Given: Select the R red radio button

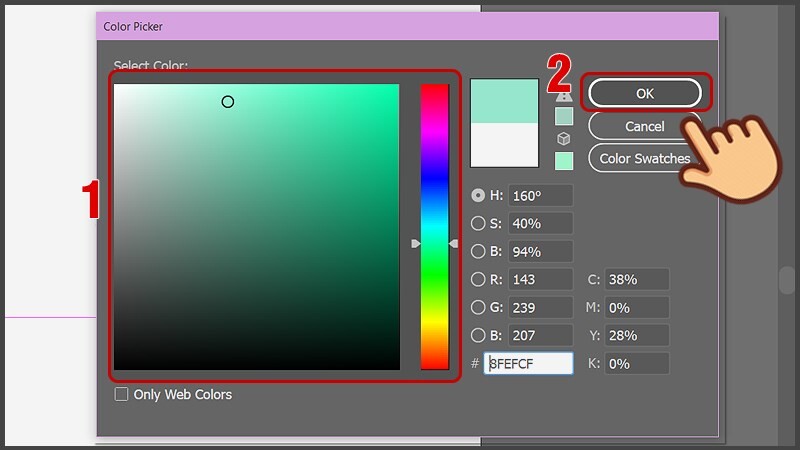Looking at the screenshot, I should coord(478,279).
